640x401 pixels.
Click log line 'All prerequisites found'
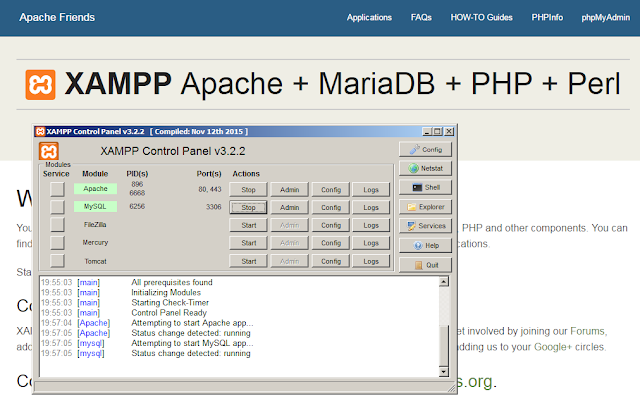pyautogui.click(x=172, y=282)
